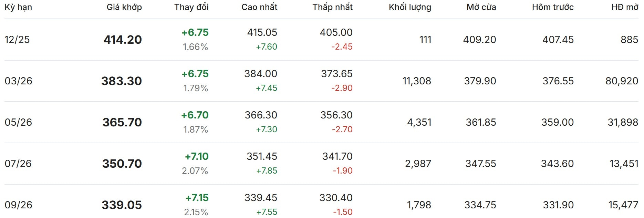The image size is (644, 218).
Task: Select the 80,920 open interest value
Action: [622, 81]
